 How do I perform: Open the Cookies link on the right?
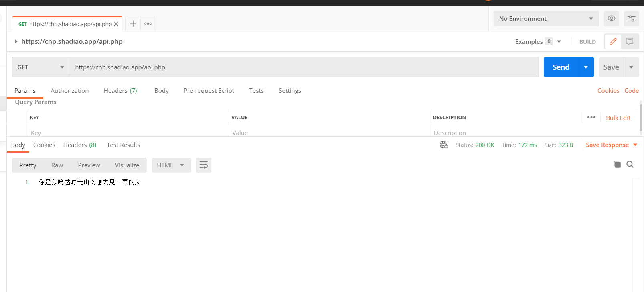[608, 91]
